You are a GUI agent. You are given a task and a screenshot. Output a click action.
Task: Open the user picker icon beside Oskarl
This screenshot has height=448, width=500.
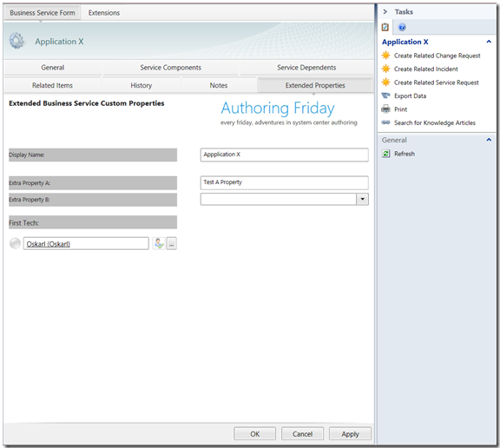point(159,244)
